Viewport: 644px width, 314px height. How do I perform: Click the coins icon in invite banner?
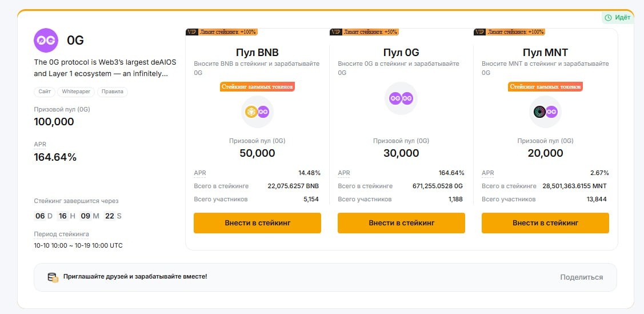[53, 277]
